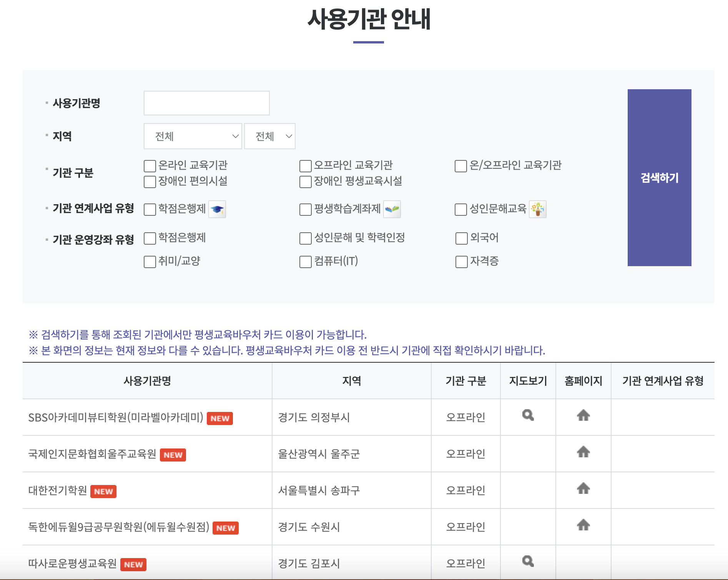Toggle 취미/교양 checkbox
Screen dimensions: 728x580
tap(150, 262)
